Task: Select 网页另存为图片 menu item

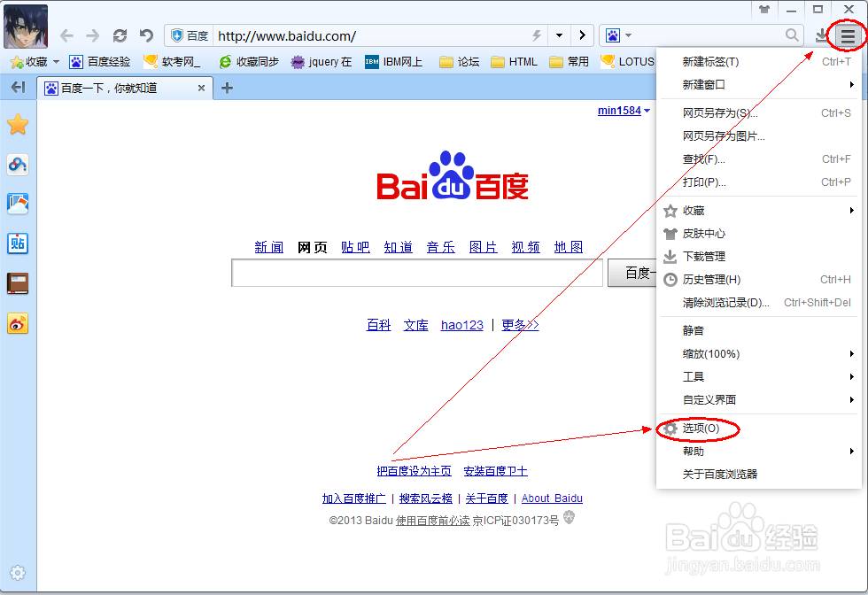Action: point(758,136)
